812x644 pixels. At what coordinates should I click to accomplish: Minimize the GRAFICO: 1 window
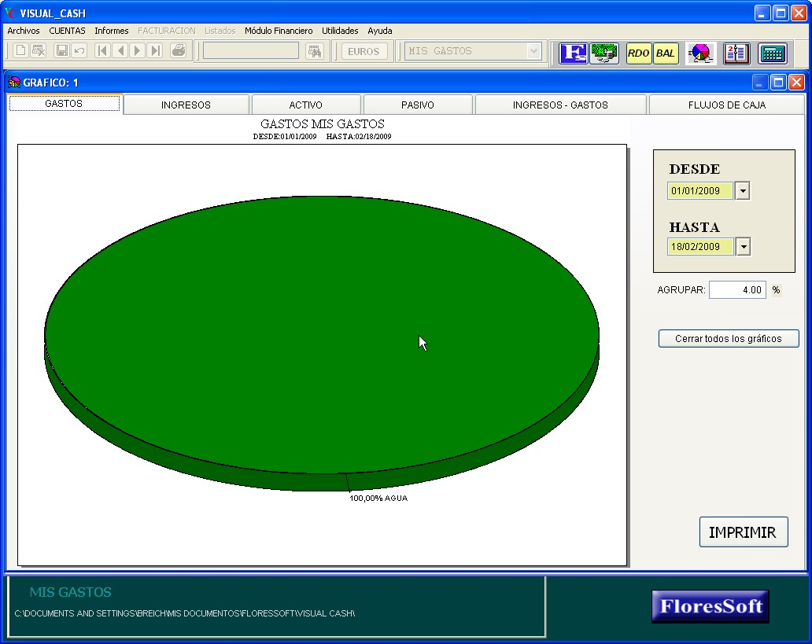pyautogui.click(x=760, y=83)
